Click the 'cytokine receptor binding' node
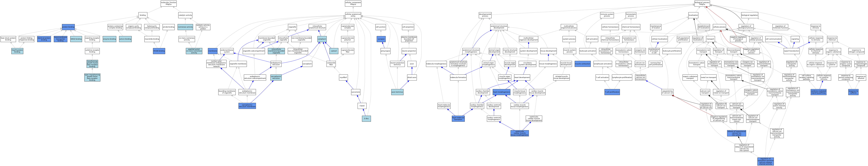Screen dimensions: 868x166 92,51
